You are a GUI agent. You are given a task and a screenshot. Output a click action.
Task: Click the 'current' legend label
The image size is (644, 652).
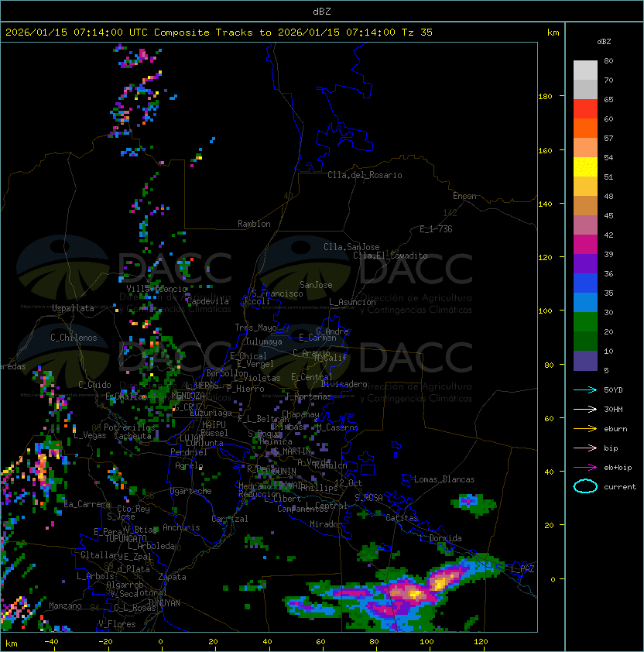pyautogui.click(x=620, y=487)
